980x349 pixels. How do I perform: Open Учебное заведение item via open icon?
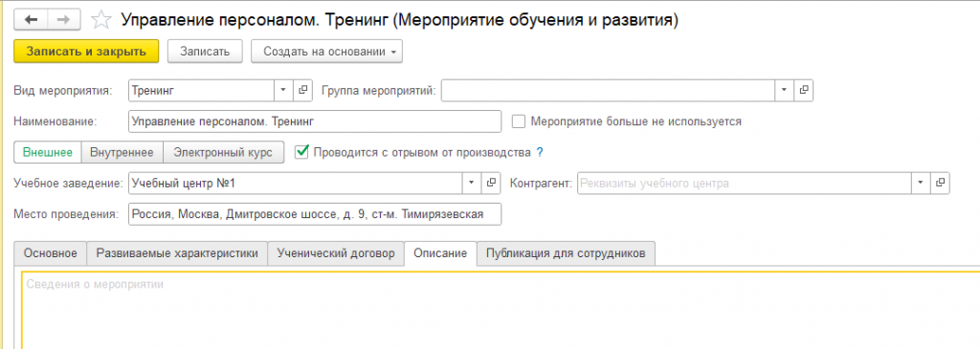[x=491, y=184]
